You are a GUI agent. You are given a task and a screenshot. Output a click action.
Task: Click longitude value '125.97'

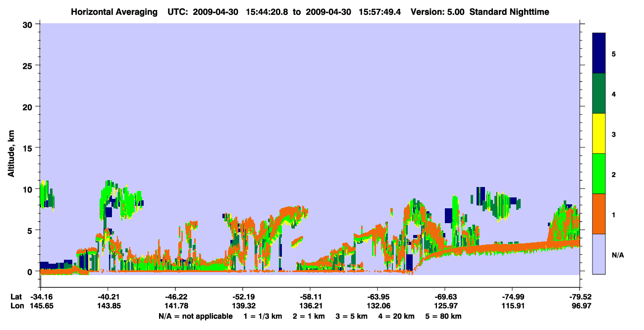click(x=445, y=306)
